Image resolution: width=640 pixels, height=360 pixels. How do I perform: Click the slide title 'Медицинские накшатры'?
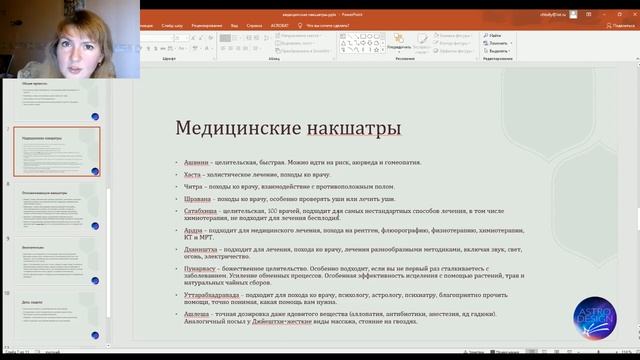288,128
